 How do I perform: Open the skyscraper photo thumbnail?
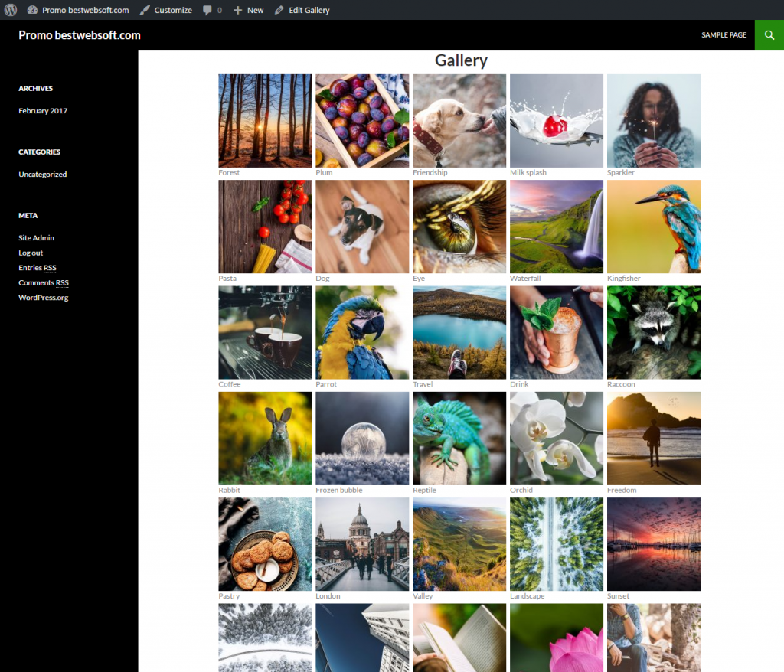362,638
